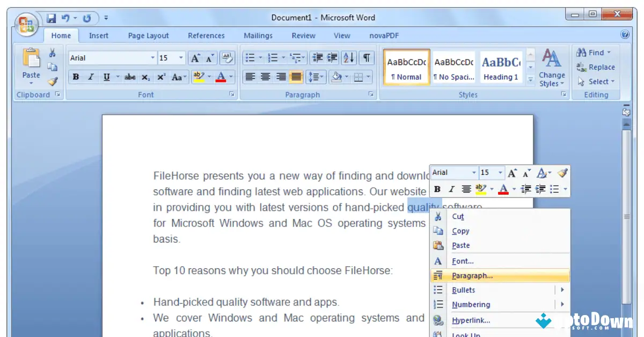
Task: Apply strikethrough formatting from the Font group
Action: coord(129,77)
